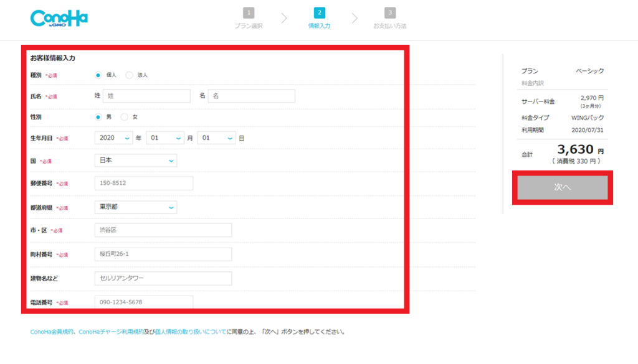
Task: Expand the 都道府県 prefecture dropdown
Action: (x=135, y=207)
